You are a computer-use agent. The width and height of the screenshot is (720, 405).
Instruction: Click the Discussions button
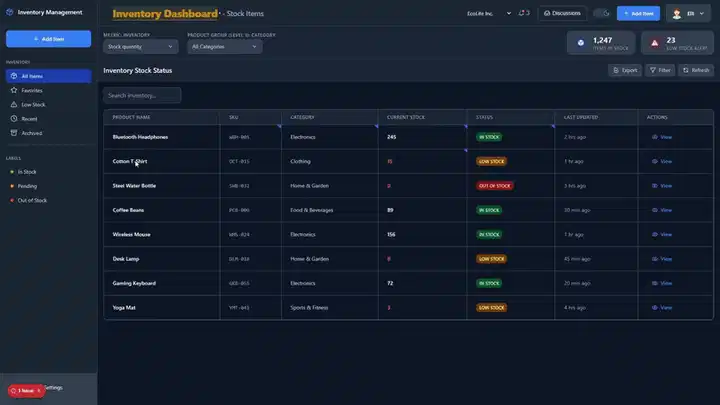point(562,13)
